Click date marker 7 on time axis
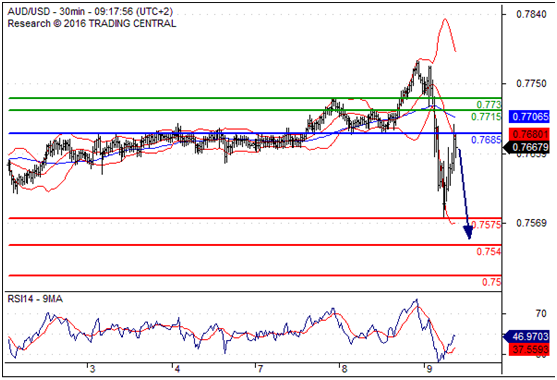 [260, 369]
